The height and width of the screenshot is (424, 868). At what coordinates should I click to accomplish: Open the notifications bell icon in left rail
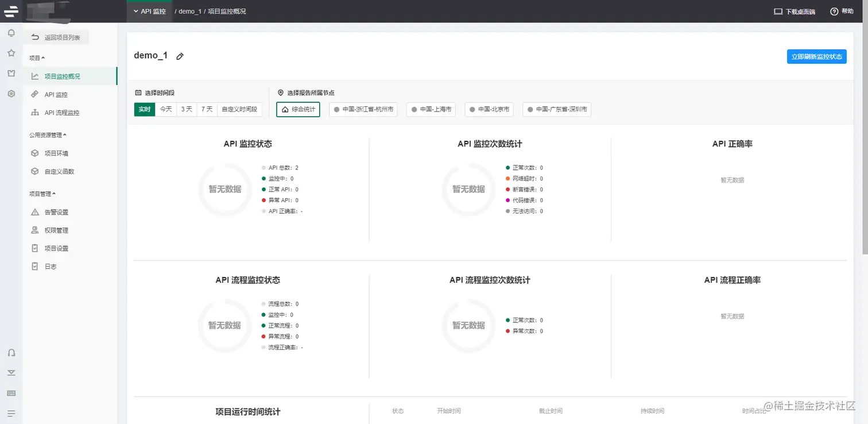(11, 33)
